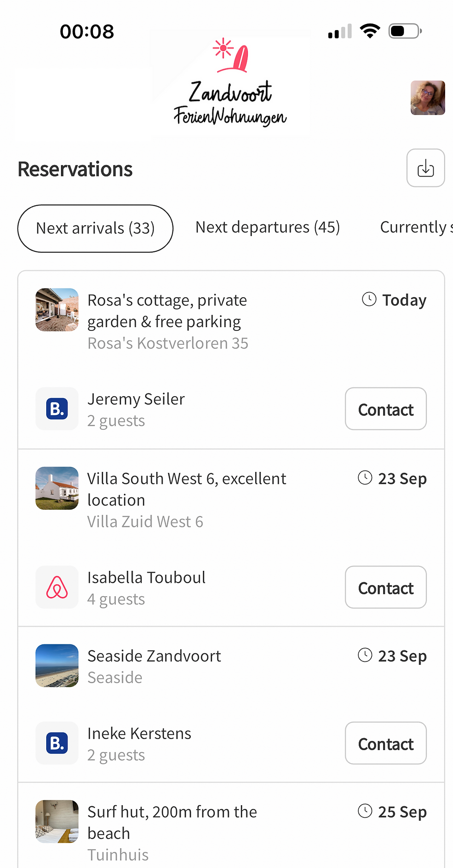Open the user profile avatar
Viewport: 453px width, 868px height.
pos(428,98)
